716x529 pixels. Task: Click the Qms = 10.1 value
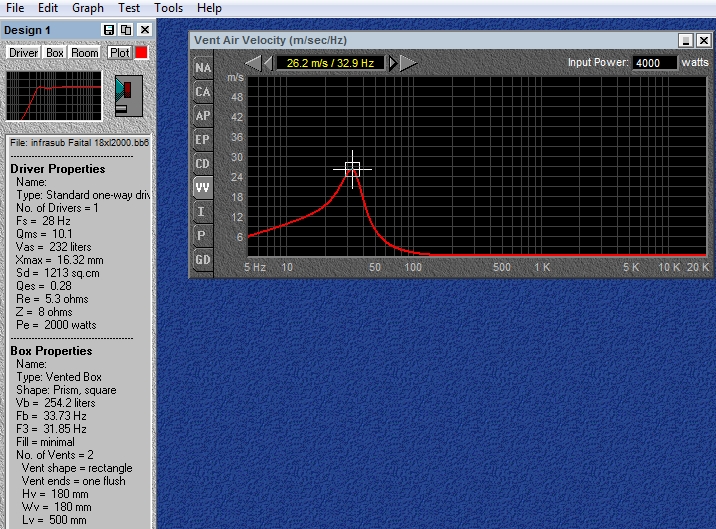[44, 233]
